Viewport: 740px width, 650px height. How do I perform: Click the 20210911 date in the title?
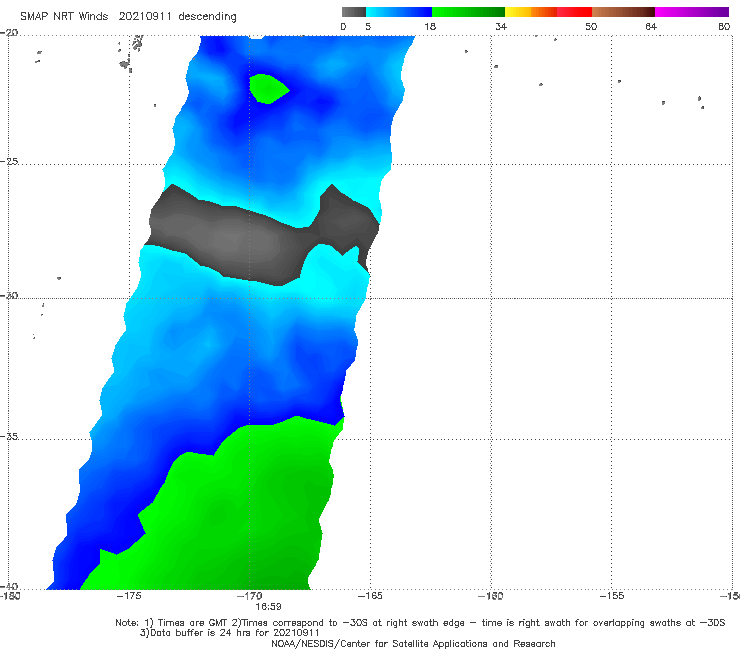(145, 17)
